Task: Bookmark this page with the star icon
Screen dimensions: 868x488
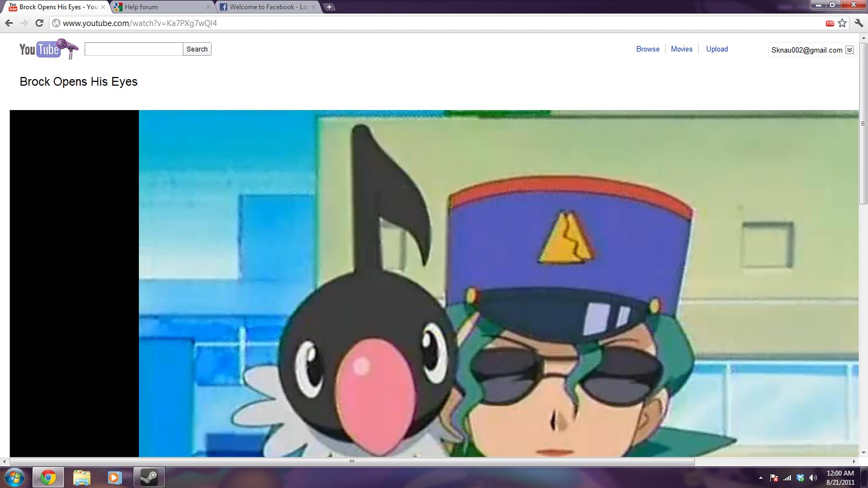Action: tap(842, 23)
